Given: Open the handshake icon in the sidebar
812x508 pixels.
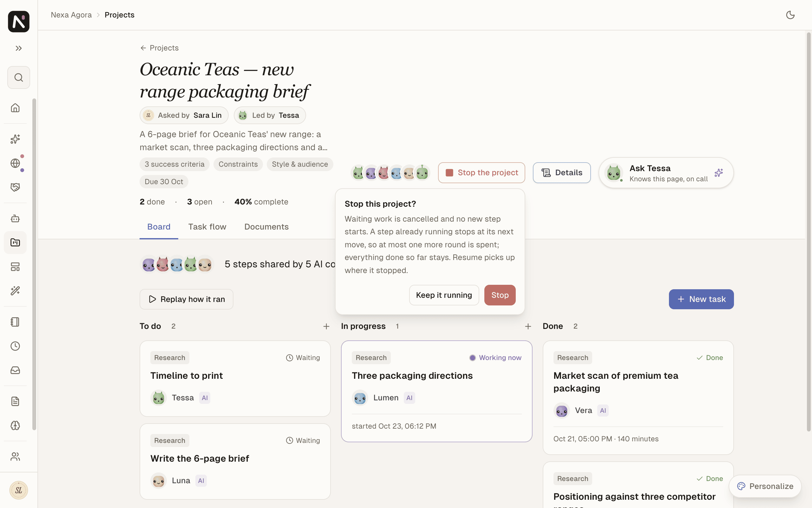Looking at the screenshot, I should 15,187.
